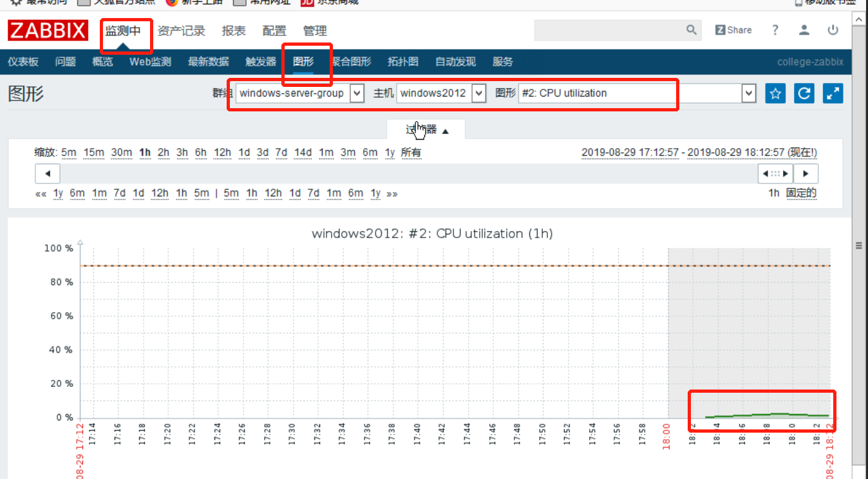This screenshot has width=868, height=479.
Task: Click the sign out power icon
Action: 833,30
